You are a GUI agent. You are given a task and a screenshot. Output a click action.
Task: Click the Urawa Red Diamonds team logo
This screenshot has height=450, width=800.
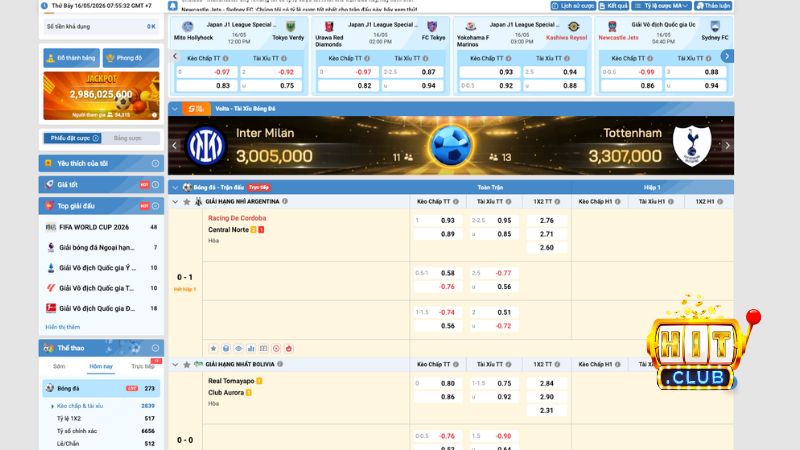point(329,27)
